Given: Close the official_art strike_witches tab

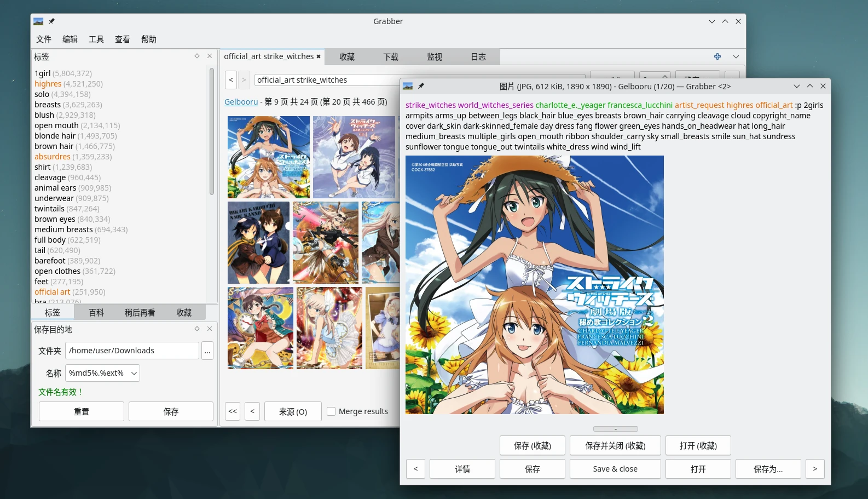Looking at the screenshot, I should (x=319, y=56).
